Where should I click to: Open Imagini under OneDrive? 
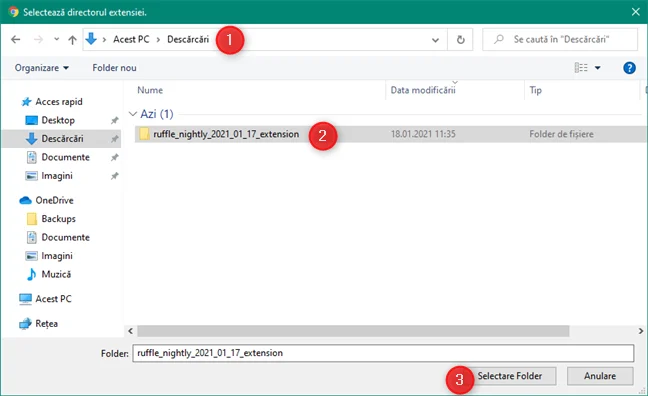(57, 256)
